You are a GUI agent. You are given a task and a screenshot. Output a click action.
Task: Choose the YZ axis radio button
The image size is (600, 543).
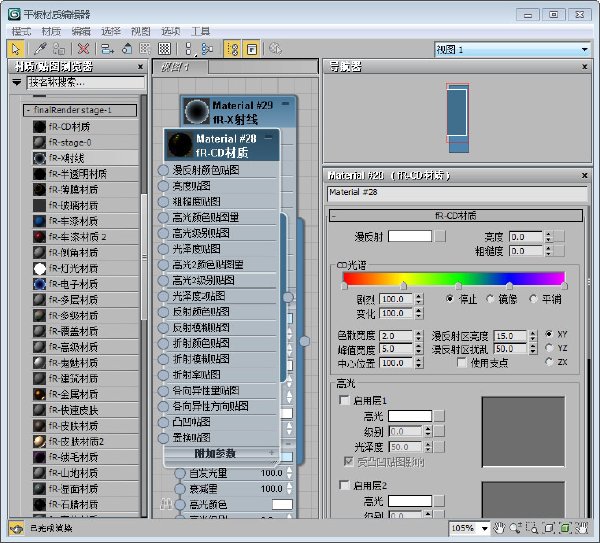click(x=549, y=348)
